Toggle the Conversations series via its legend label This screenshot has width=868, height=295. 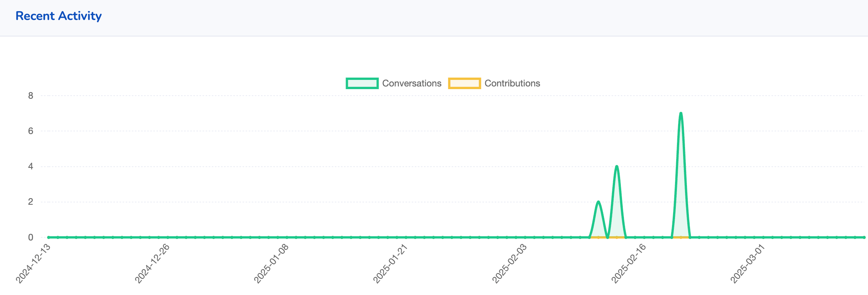click(411, 83)
